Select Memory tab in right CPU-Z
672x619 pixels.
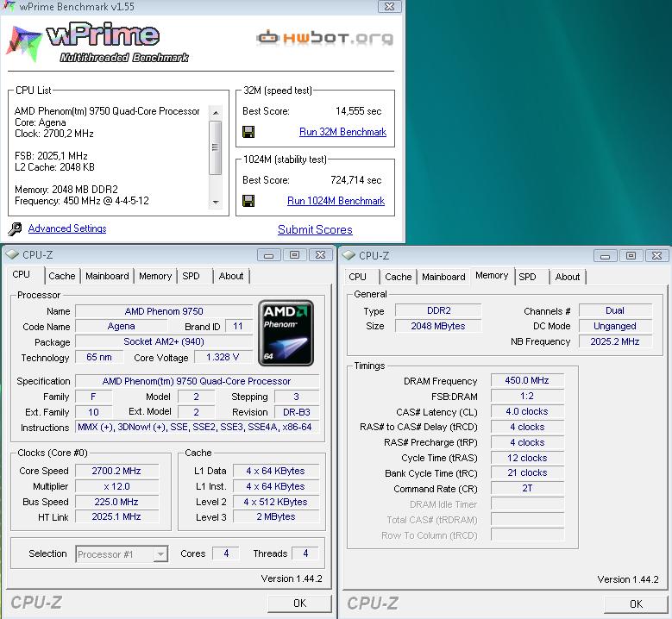492,275
